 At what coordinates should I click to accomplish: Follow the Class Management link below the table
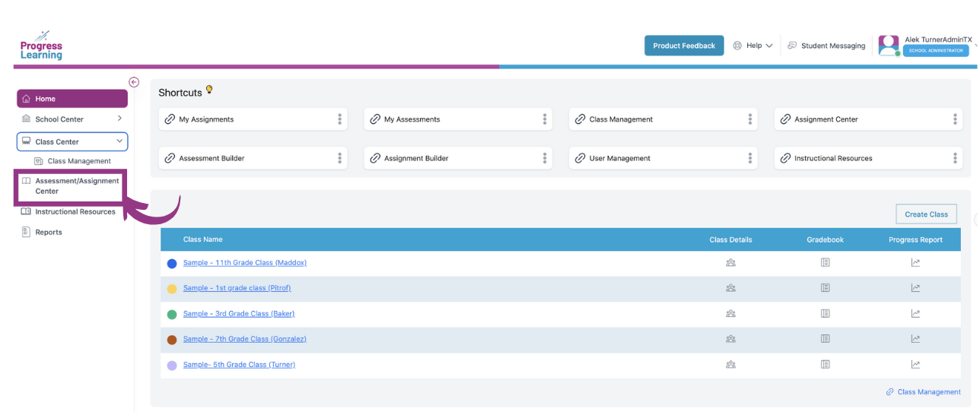(924, 392)
